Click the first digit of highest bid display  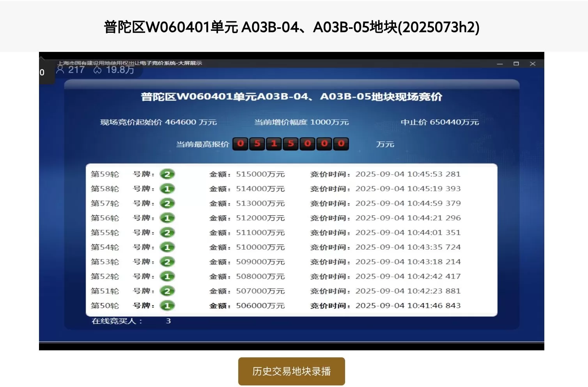[x=240, y=144]
